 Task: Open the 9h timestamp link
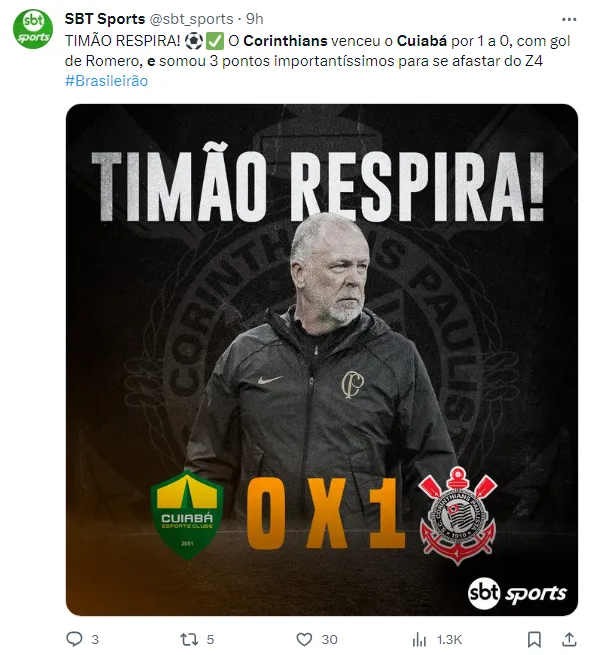pos(254,19)
